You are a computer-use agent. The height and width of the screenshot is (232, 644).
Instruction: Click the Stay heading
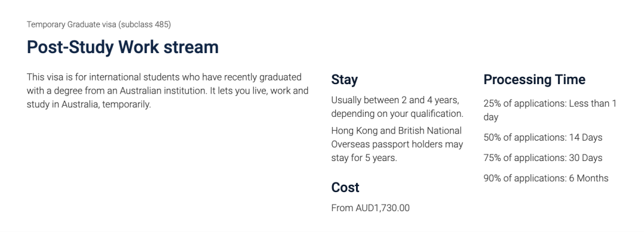tap(344, 79)
